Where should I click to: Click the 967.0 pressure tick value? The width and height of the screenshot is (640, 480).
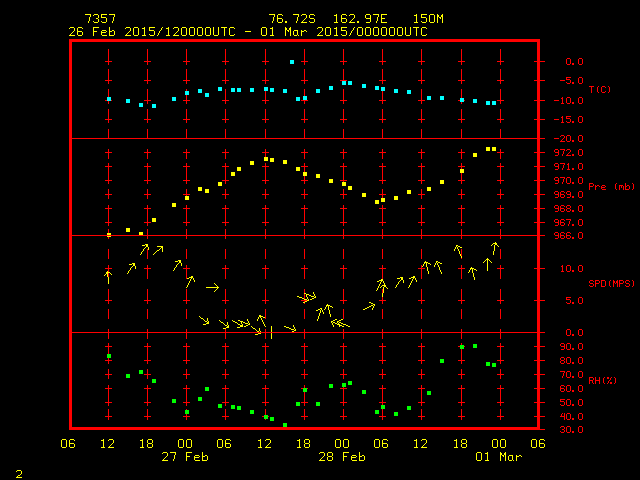pos(568,222)
